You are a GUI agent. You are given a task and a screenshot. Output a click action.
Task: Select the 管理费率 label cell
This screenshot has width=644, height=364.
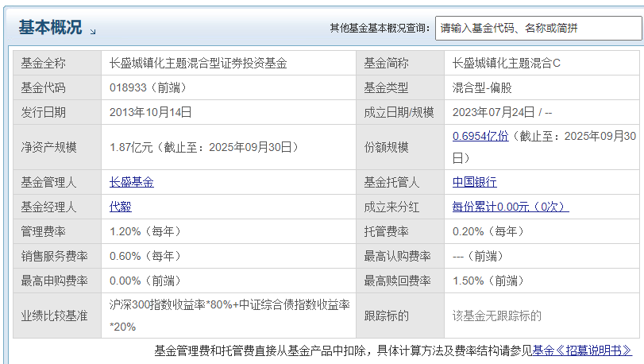coord(57,231)
